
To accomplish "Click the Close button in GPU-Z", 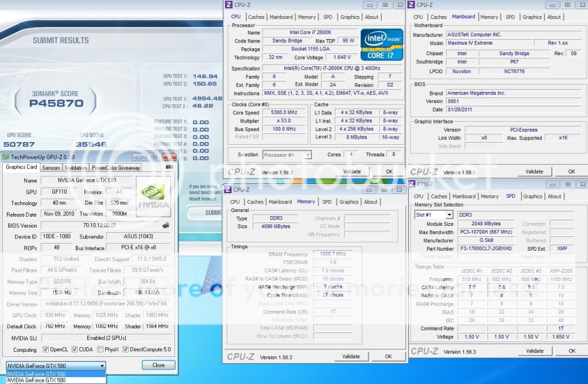I will 158,365.
